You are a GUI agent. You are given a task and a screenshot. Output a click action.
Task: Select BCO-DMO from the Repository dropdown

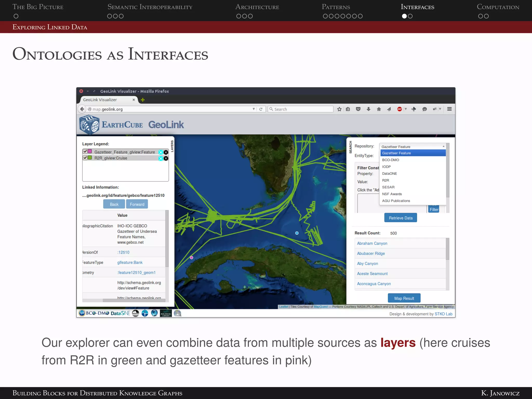click(x=390, y=160)
